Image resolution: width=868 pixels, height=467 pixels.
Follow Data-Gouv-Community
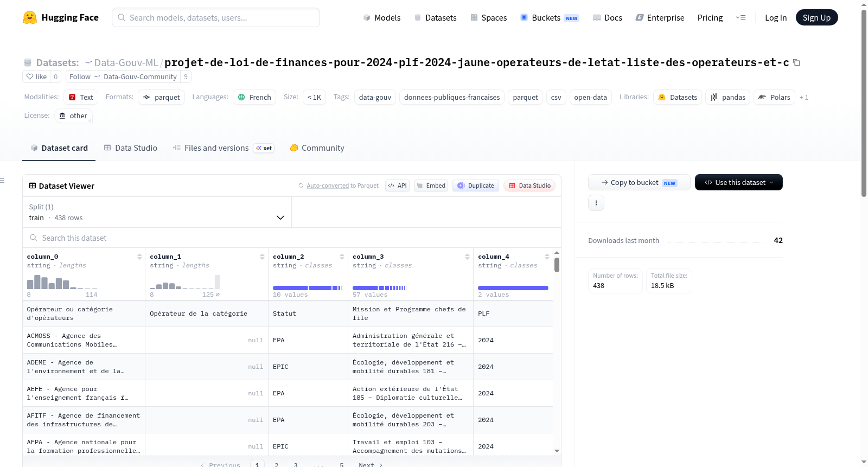pyautogui.click(x=123, y=76)
